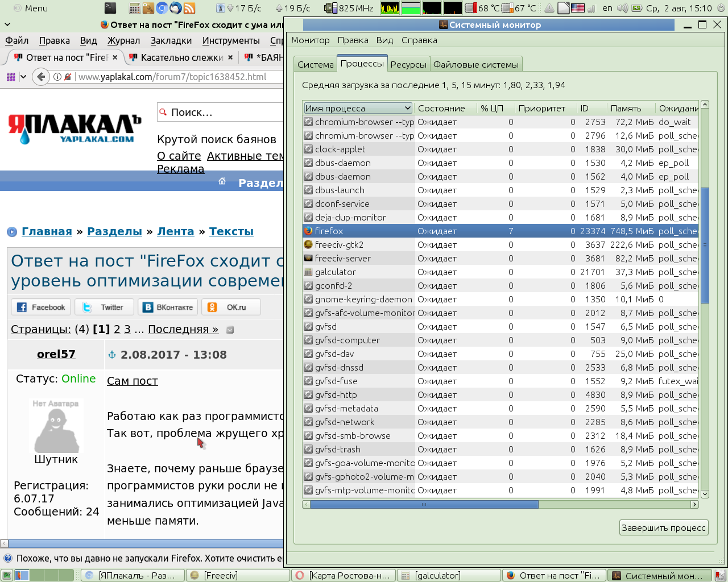
Task: Launch the calculator from top panel
Action: coord(135,8)
